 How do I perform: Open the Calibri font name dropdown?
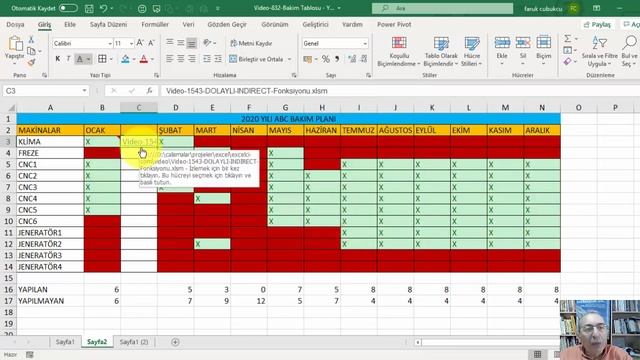pos(110,43)
